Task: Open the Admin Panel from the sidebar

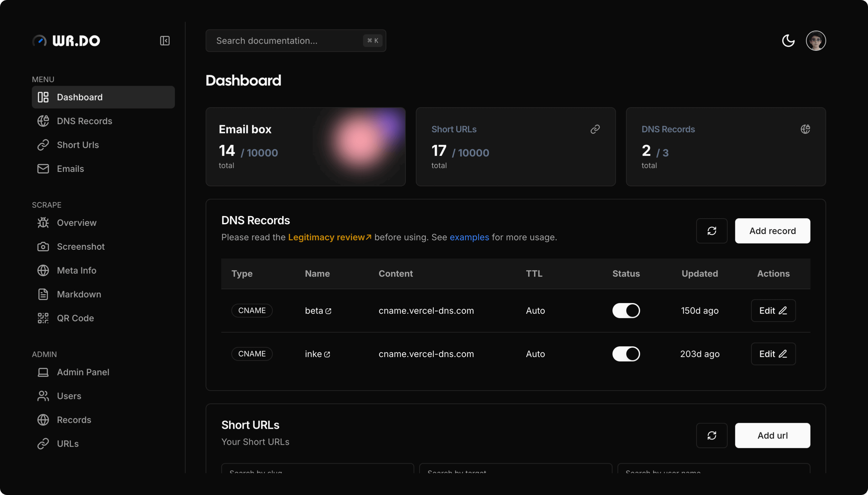Action: (x=83, y=372)
